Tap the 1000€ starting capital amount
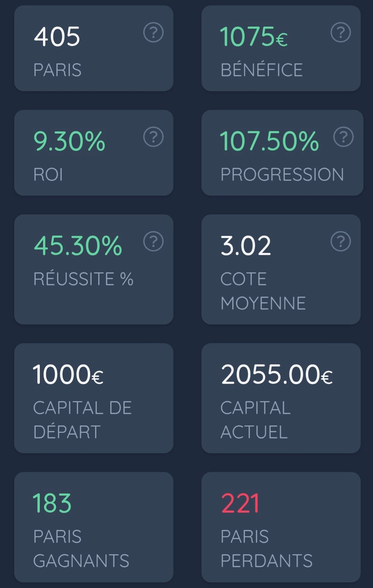The width and height of the screenshot is (373, 588). click(68, 375)
